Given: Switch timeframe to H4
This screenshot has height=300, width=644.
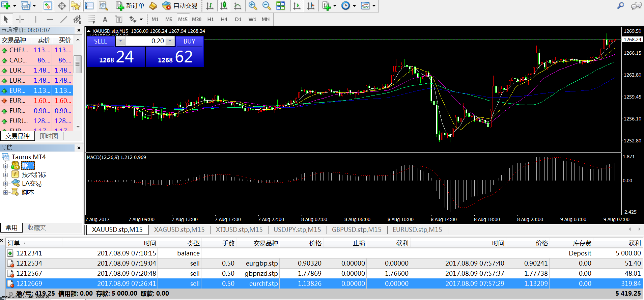Looking at the screenshot, I should tap(224, 19).
